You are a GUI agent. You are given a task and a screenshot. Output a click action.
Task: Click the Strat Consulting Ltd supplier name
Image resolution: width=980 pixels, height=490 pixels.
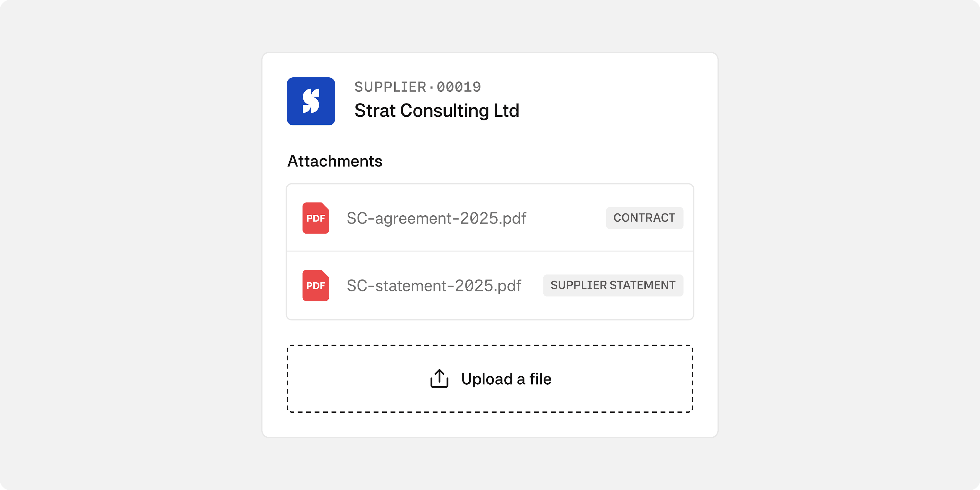click(437, 111)
